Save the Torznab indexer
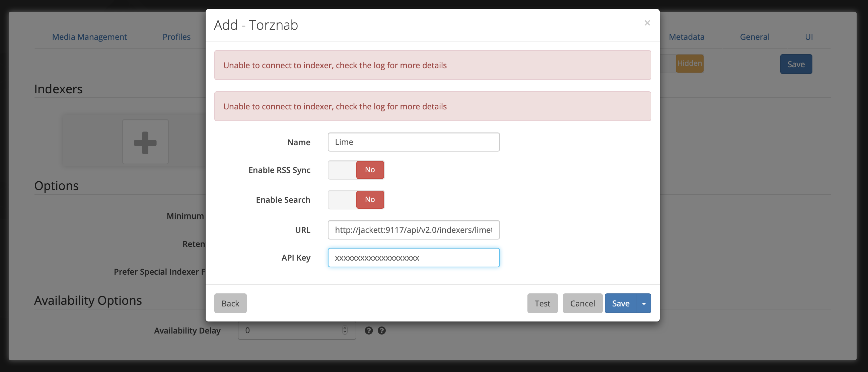868x372 pixels. coord(620,304)
